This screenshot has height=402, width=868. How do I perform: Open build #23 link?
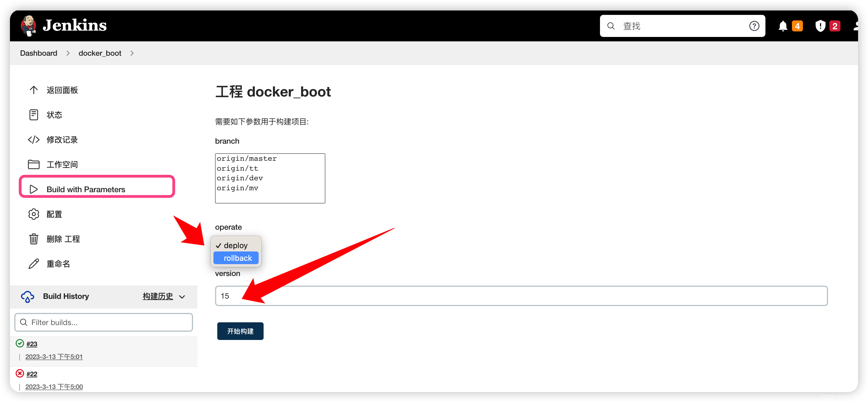pyautogui.click(x=32, y=344)
